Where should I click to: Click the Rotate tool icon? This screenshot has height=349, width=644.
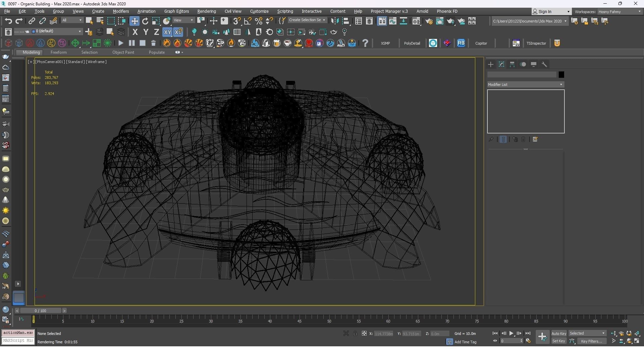coord(145,21)
